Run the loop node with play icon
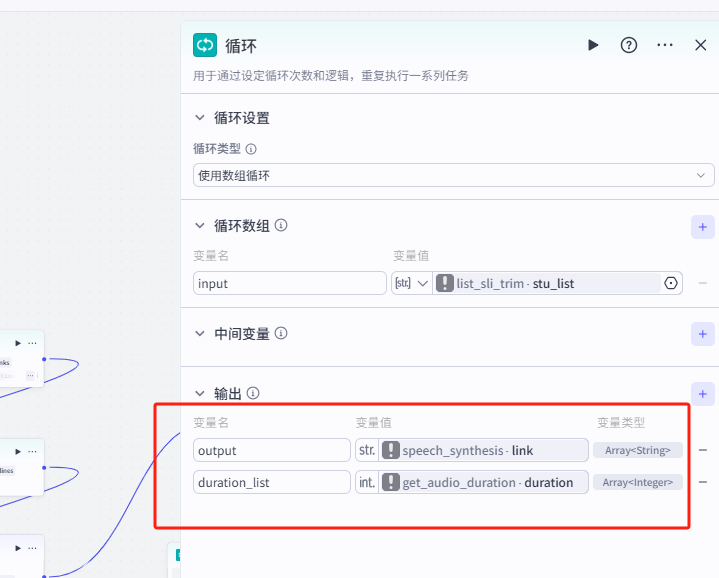The image size is (719, 578). (593, 45)
